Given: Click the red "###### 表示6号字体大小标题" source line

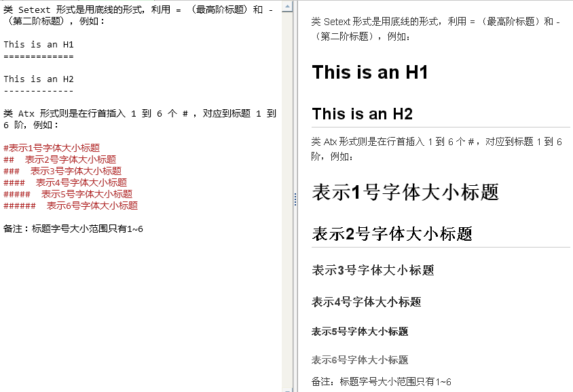Looking at the screenshot, I should 71,205.
